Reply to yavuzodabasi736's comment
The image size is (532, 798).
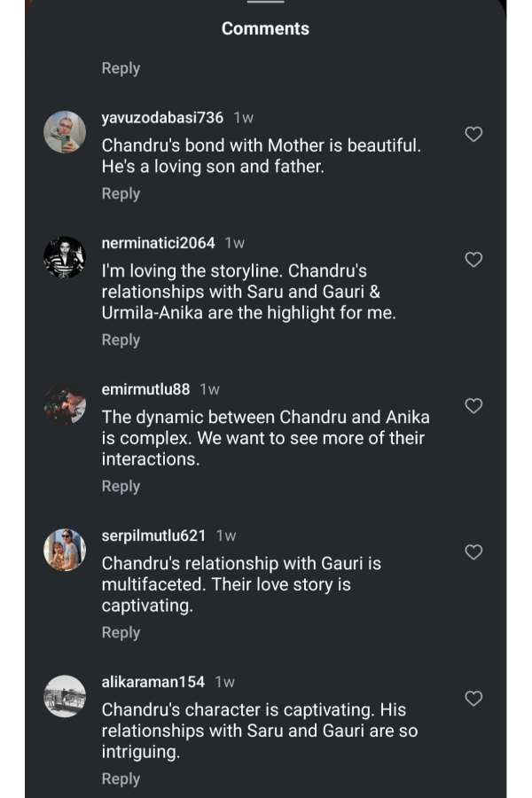coord(121,193)
